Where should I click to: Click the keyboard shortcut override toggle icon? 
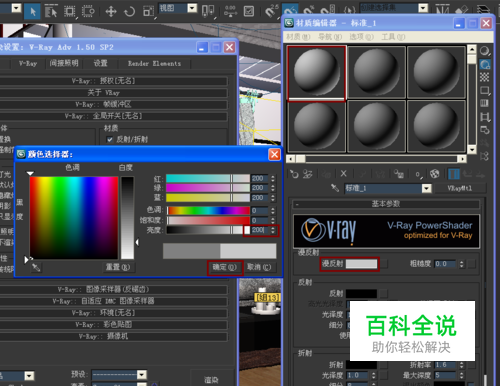[x=249, y=11]
